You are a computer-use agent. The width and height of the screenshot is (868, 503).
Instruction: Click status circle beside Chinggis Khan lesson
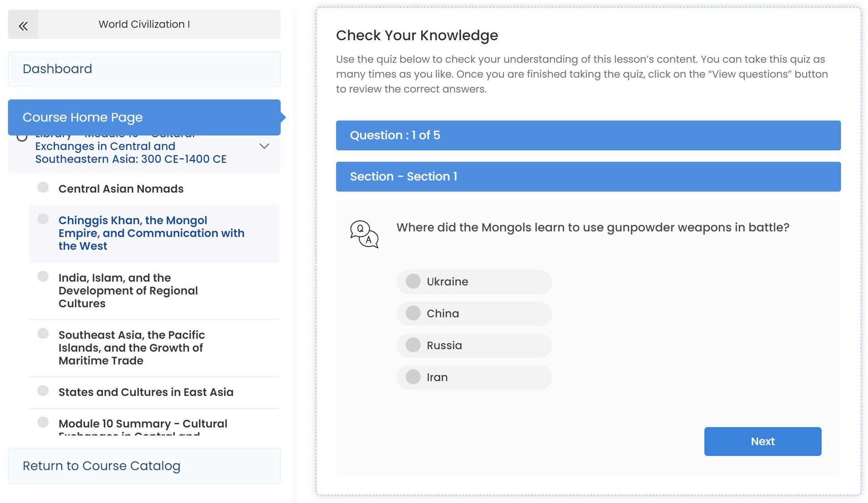(43, 219)
